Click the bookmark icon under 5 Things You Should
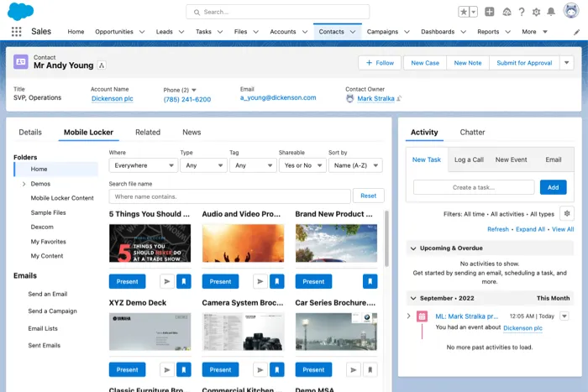 coord(184,281)
